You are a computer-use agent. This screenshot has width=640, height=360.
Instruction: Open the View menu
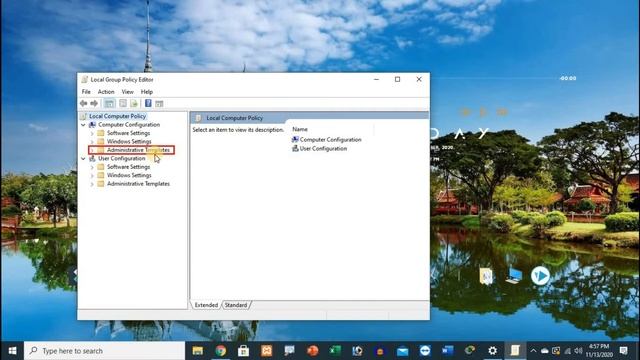127,92
